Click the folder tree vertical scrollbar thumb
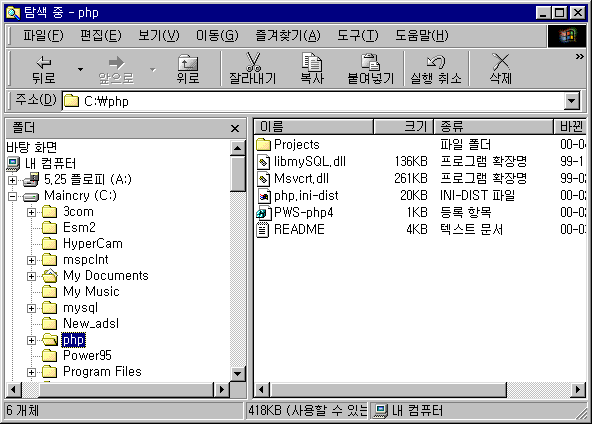The height and width of the screenshot is (424, 592). point(237,174)
